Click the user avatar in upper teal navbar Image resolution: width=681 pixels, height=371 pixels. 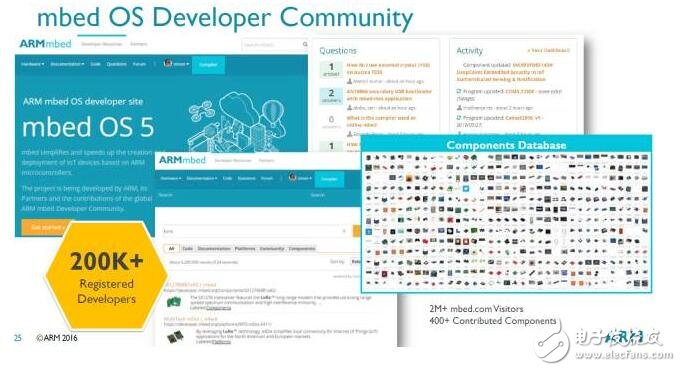(x=168, y=64)
